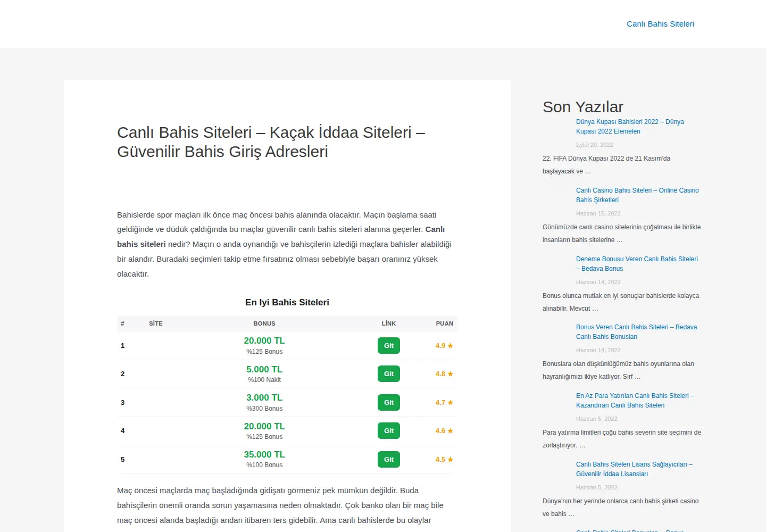
Task: Click the 4.6 star rating
Action: point(444,431)
